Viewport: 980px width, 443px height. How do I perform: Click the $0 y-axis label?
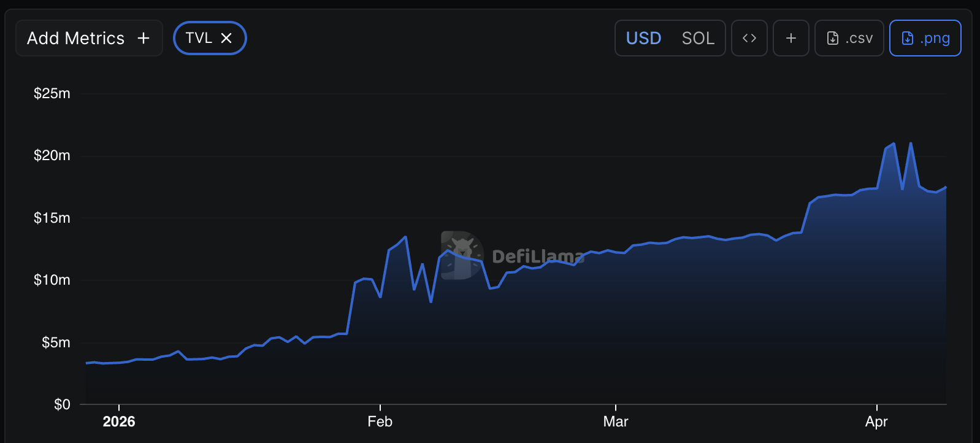coord(62,404)
